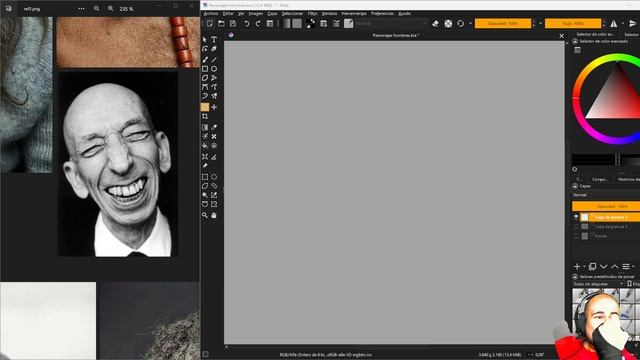Select the Polygon tool
The image size is (640, 360).
tap(205, 78)
